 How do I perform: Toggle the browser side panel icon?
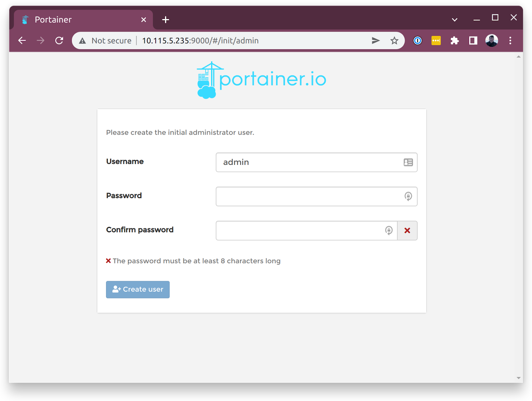coord(473,41)
